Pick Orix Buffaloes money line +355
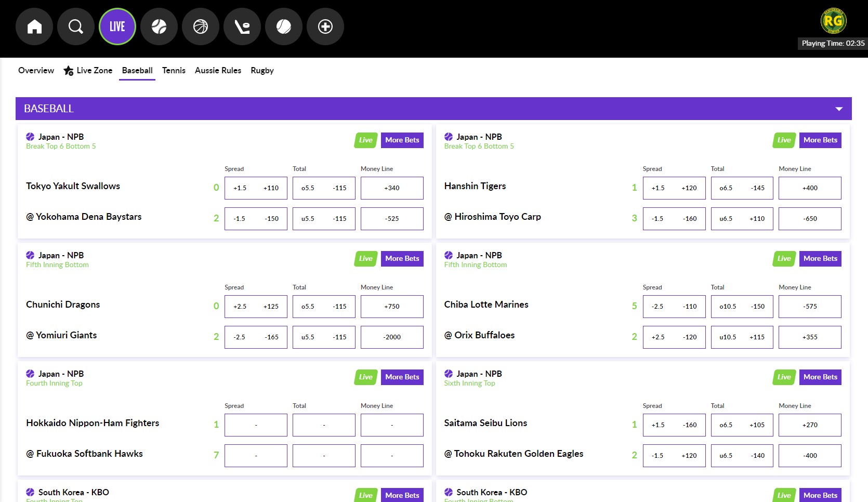 (810, 337)
